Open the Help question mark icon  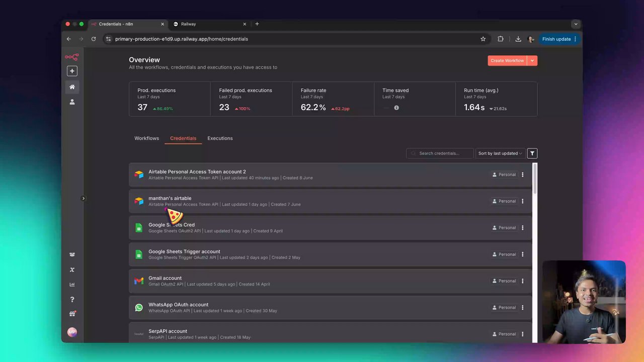(x=72, y=300)
